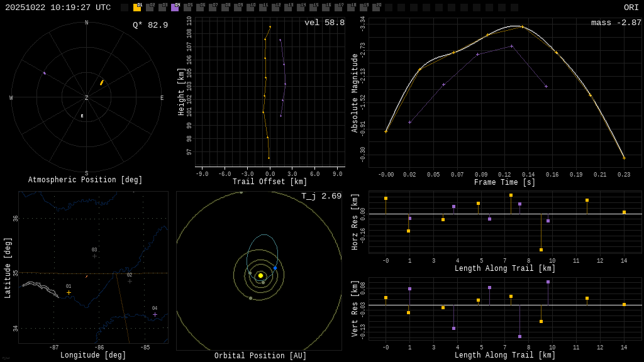Viewport: 644px width, 362px height.
Task: Click the zenith Z label in polar plot
Action: pos(87,98)
